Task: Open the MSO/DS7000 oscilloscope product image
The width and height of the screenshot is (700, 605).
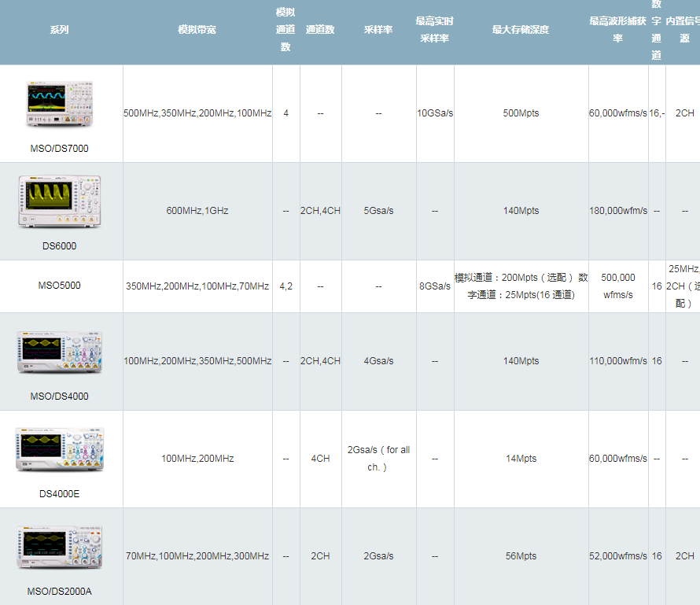Action: 59,105
